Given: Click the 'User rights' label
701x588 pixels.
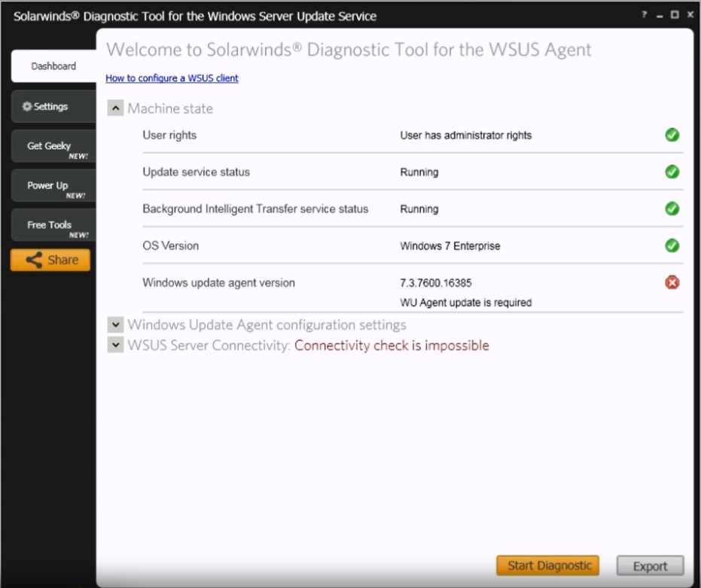Looking at the screenshot, I should pos(169,135).
